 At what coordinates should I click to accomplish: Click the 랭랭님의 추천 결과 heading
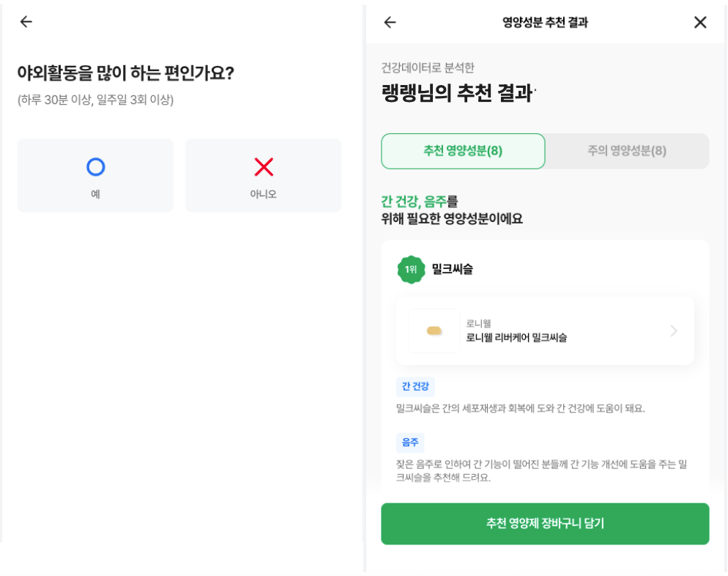(x=457, y=93)
